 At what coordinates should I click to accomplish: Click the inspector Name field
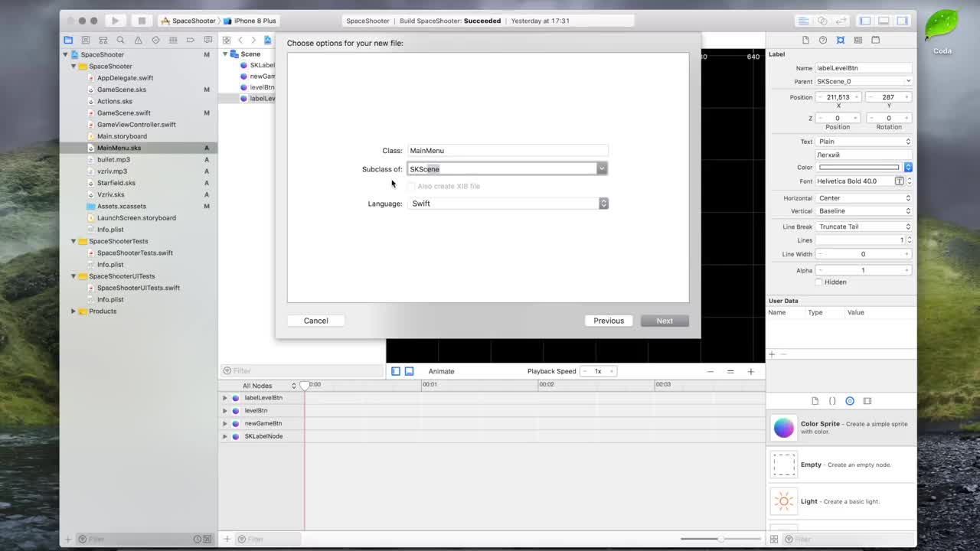point(864,68)
